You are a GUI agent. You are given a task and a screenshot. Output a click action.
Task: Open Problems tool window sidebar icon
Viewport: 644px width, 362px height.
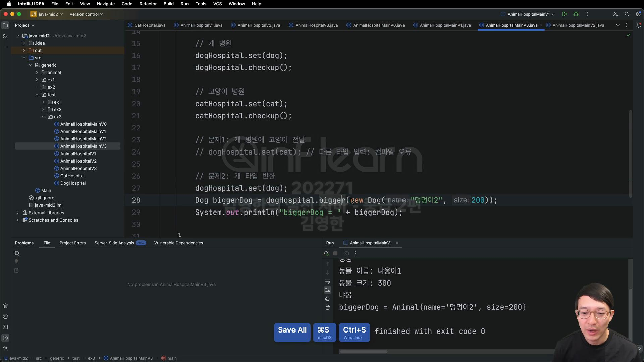click(5, 338)
